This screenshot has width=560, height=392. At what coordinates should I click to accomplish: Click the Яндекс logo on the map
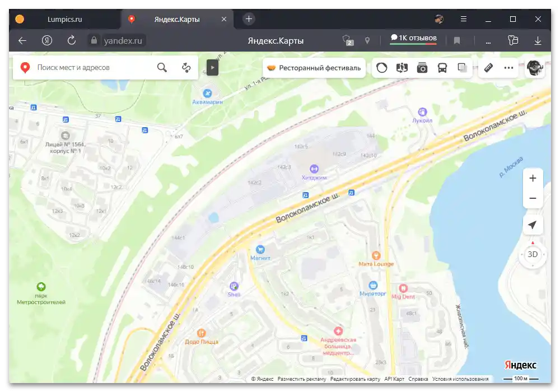point(520,365)
